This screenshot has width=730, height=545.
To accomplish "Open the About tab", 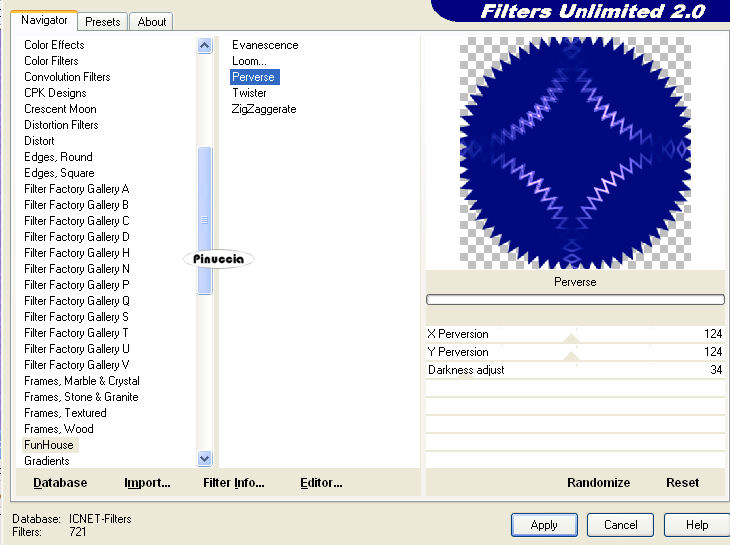I will point(151,22).
